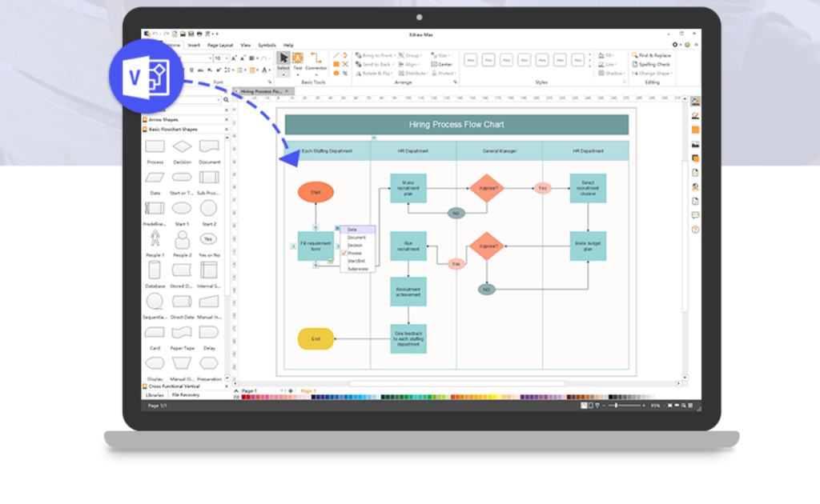
Task: Click the Hiring Process Flow Chart title banner
Action: click(x=456, y=125)
